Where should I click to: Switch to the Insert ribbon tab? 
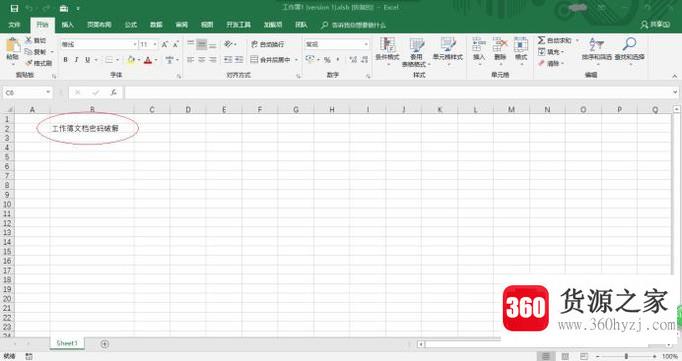67,25
